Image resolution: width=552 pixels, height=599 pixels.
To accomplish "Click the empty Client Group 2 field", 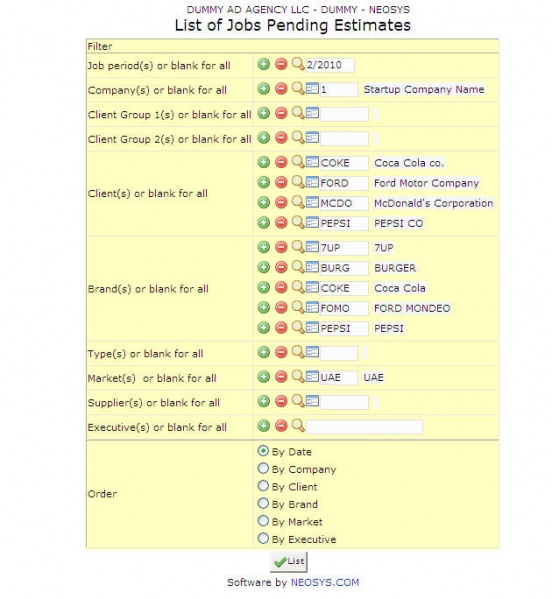I will (344, 139).
